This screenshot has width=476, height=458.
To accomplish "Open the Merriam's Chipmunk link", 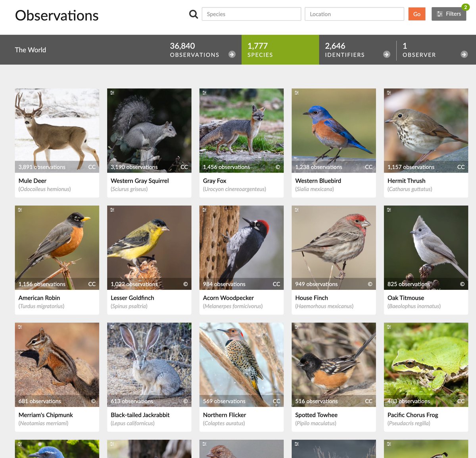I will [x=46, y=415].
